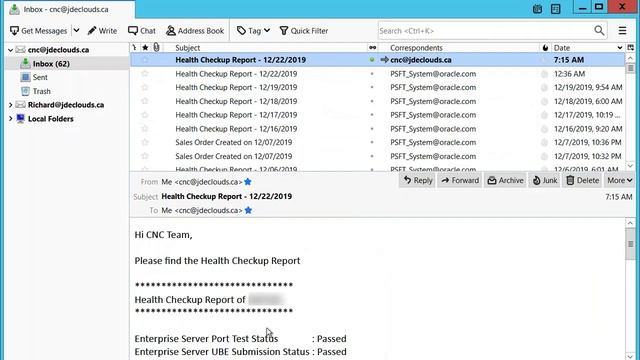This screenshot has height=360, width=640.
Task: Toggle junk status of 12/16/2019 message
Action: click(544, 129)
